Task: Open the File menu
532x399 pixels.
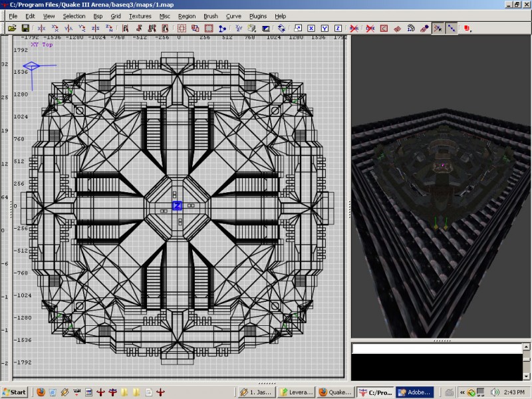Action: 13,16
